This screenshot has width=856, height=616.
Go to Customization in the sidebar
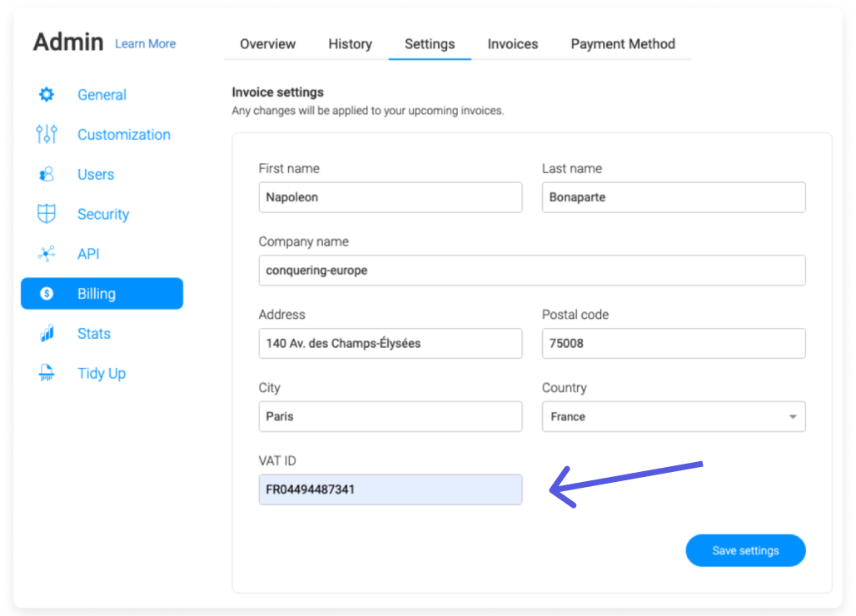click(x=124, y=134)
